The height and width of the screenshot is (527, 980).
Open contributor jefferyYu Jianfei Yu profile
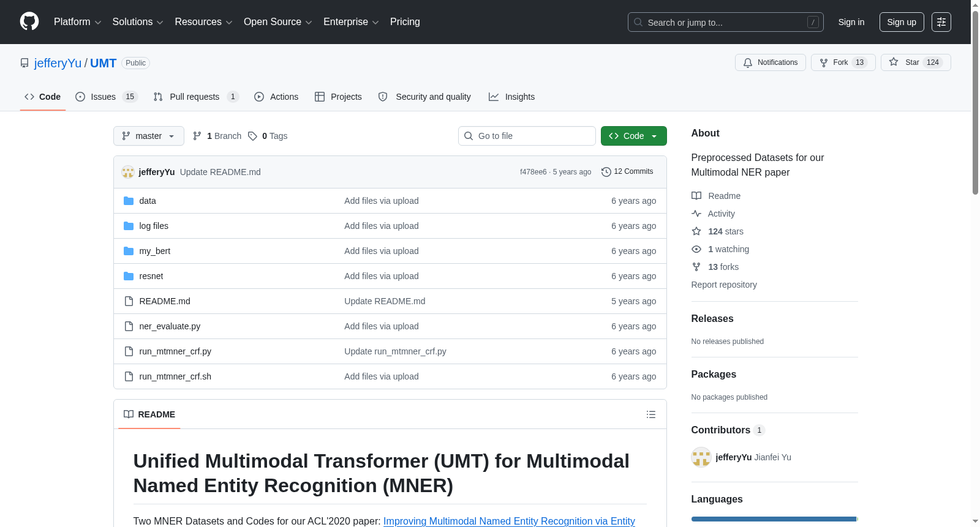(753, 457)
